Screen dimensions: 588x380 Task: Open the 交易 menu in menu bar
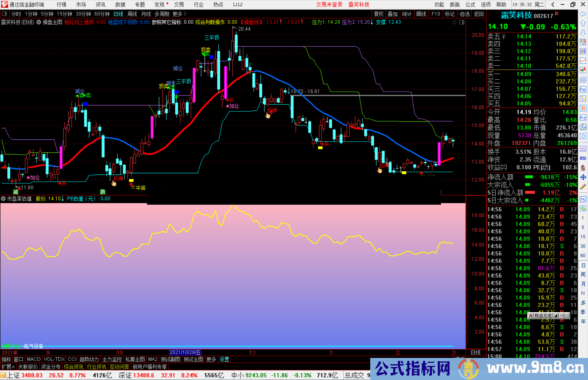(179, 5)
